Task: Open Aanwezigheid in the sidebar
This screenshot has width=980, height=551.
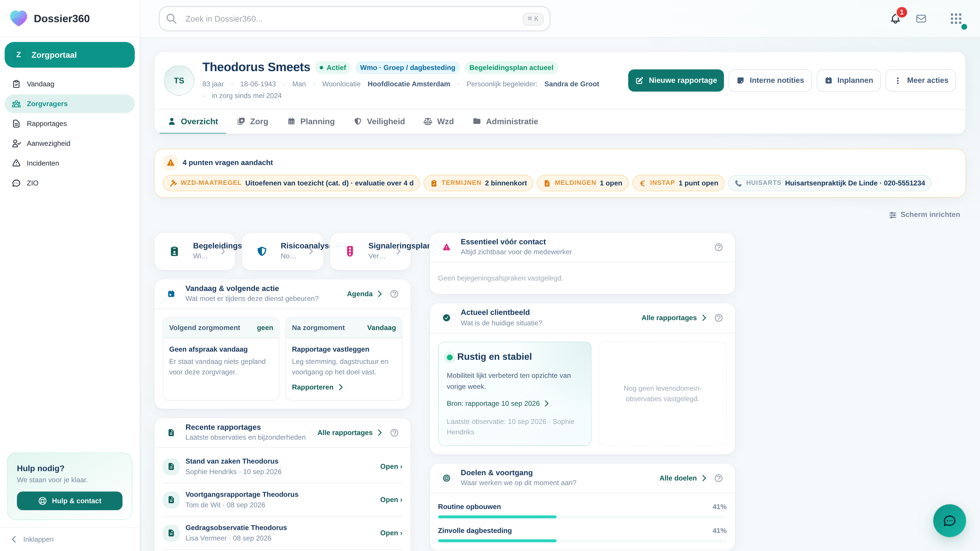Action: pos(70,143)
